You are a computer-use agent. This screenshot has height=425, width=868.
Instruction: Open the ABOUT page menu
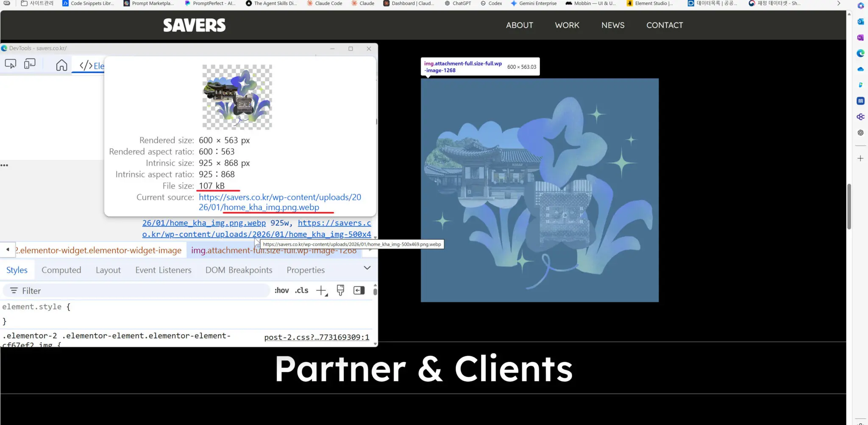pyautogui.click(x=520, y=25)
